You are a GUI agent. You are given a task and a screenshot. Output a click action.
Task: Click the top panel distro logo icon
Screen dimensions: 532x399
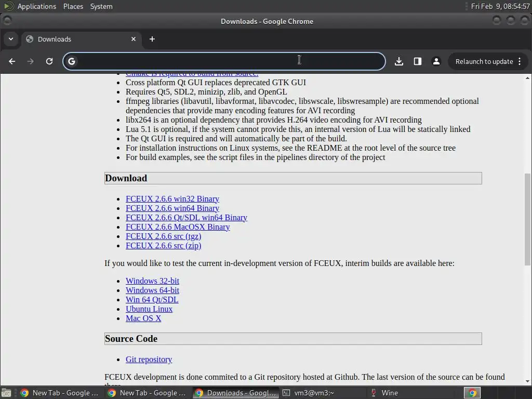[x=8, y=6]
